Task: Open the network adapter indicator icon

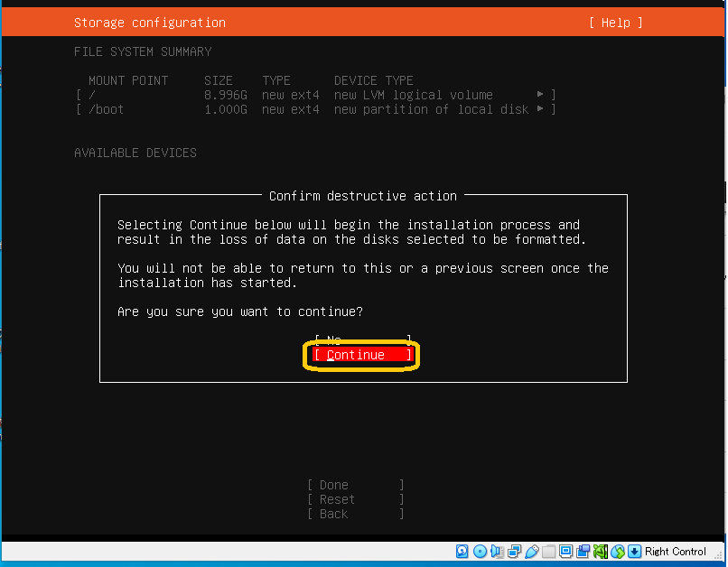Action: click(x=514, y=551)
